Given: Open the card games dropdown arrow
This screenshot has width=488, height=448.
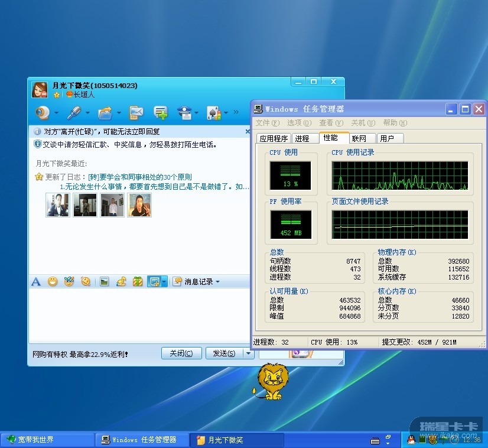Looking at the screenshot, I should tap(226, 113).
